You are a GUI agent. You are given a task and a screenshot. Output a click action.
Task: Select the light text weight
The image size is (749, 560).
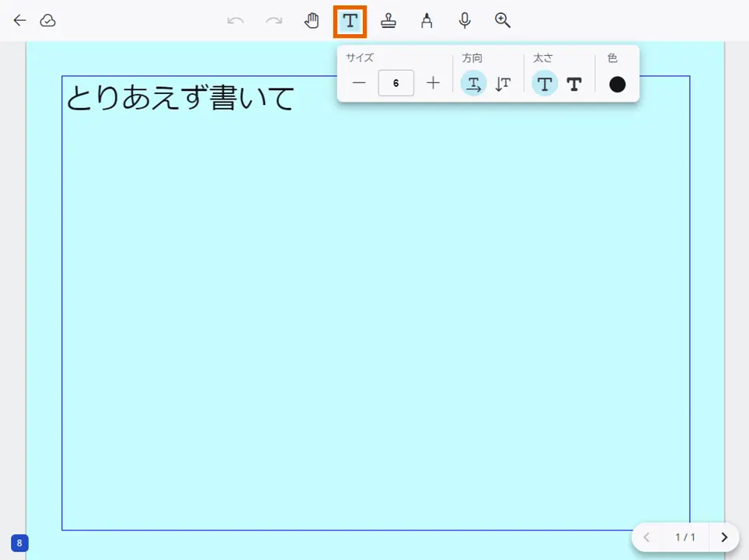pos(545,83)
